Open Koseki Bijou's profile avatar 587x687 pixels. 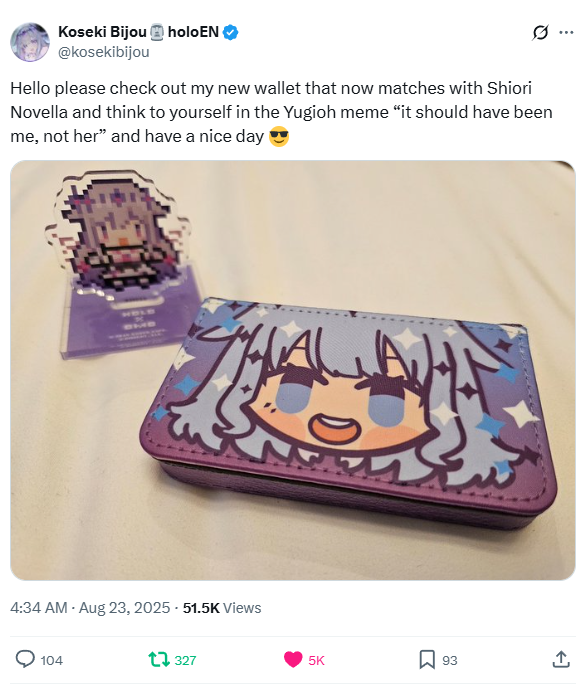30,42
